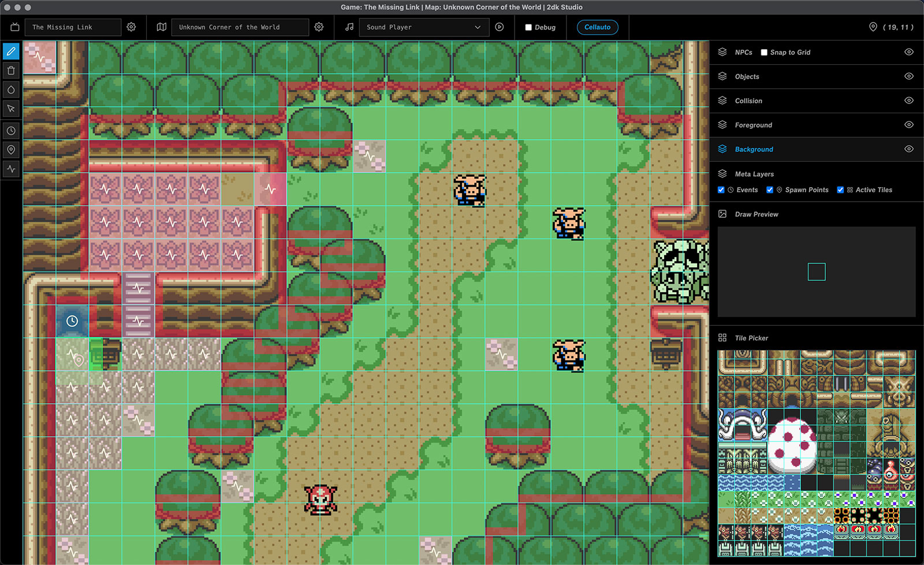
Task: Select the Objects layer
Action: tap(747, 76)
